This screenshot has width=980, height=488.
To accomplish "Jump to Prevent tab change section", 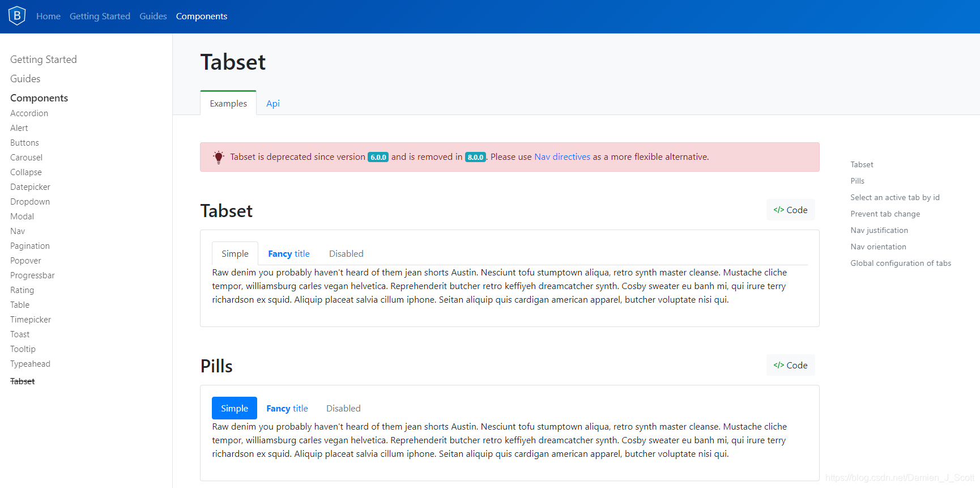I will click(x=885, y=214).
